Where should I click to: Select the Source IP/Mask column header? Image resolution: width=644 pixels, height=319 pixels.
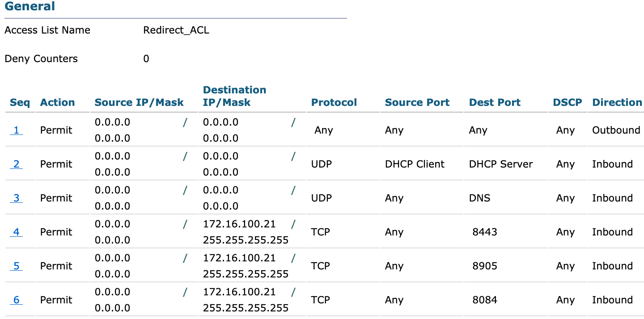tap(139, 102)
